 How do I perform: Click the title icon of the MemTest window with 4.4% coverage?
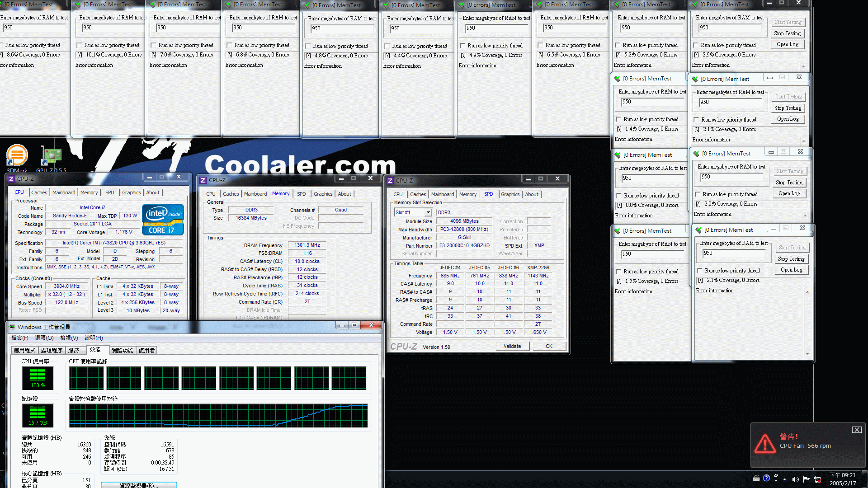point(386,5)
